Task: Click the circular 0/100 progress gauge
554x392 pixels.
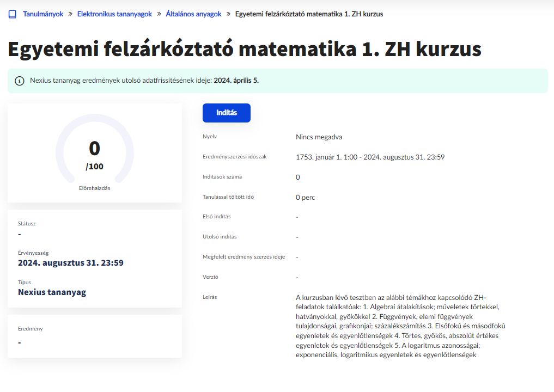Action: tap(95, 154)
